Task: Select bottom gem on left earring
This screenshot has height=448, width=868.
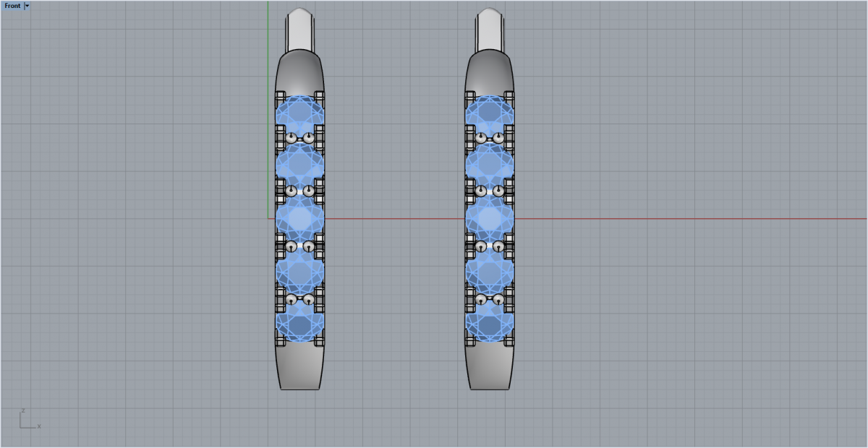Action: pos(300,322)
